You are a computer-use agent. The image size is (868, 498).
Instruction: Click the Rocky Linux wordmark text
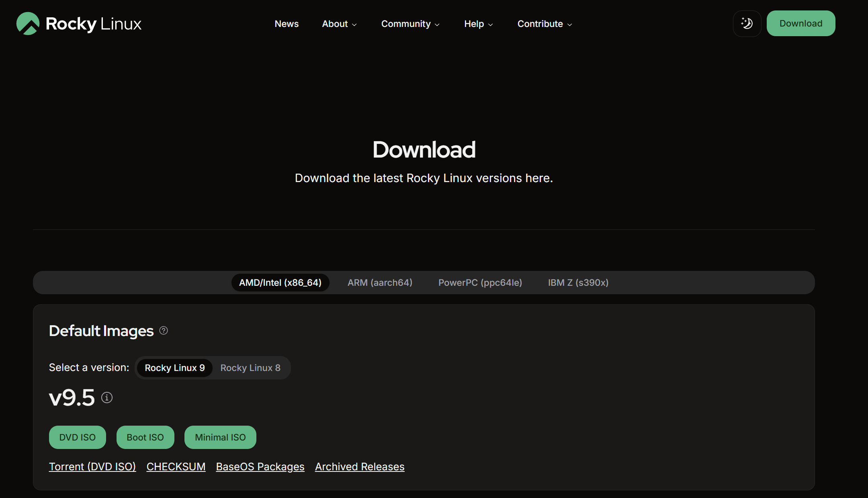pos(94,24)
